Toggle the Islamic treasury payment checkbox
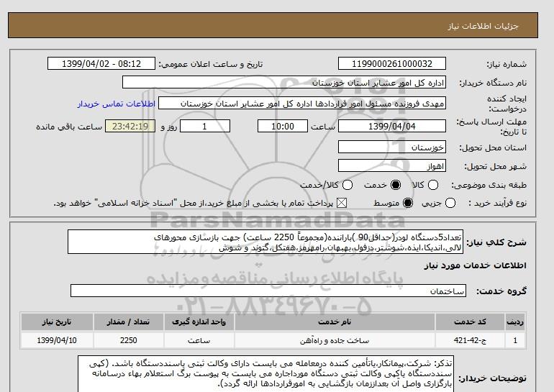The image size is (554, 392). coord(341,203)
